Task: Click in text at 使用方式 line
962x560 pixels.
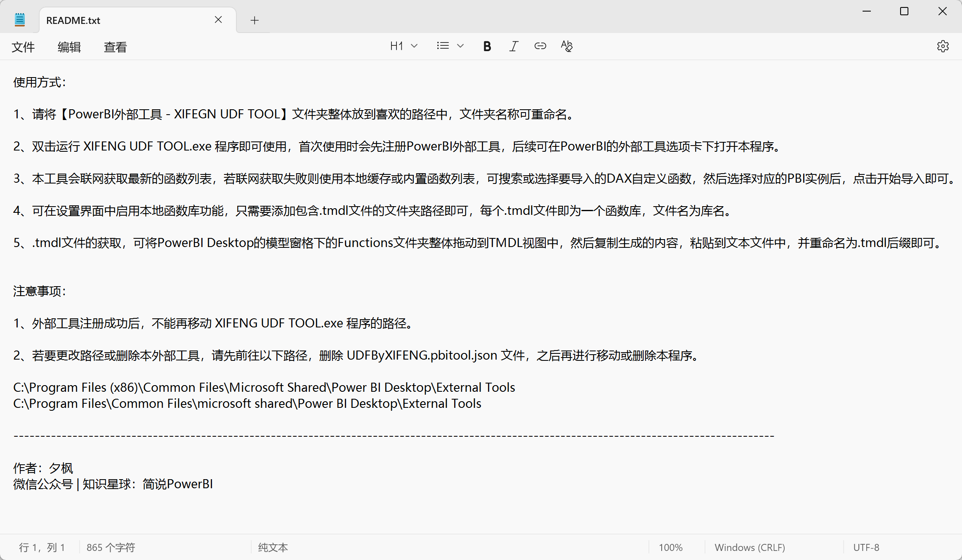Action: point(39,82)
